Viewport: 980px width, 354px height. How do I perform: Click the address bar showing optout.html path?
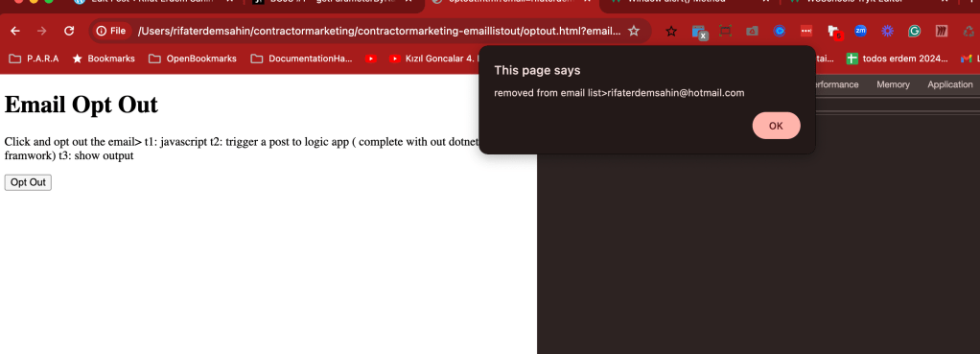[x=380, y=31]
